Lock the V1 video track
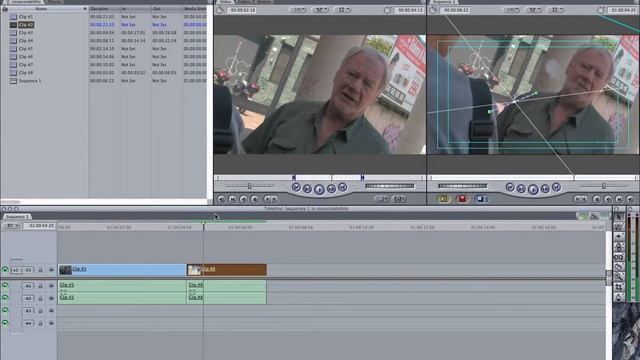The image size is (640, 360). tap(40, 270)
